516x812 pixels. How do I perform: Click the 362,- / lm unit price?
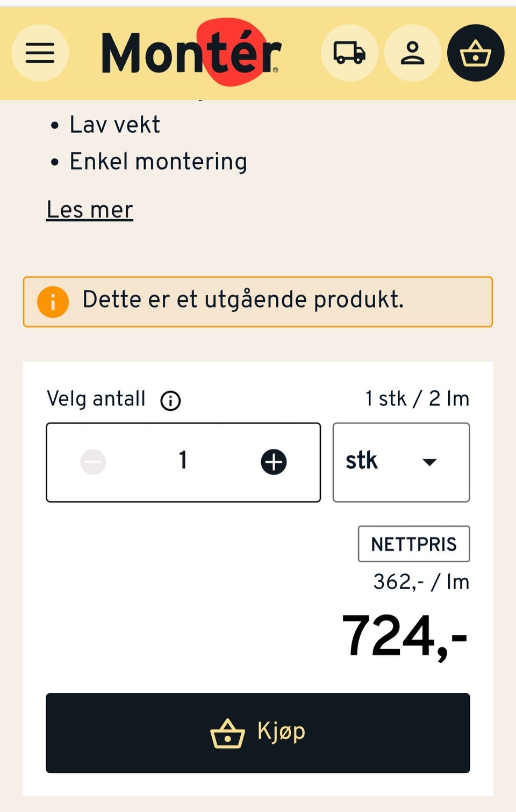tap(421, 582)
